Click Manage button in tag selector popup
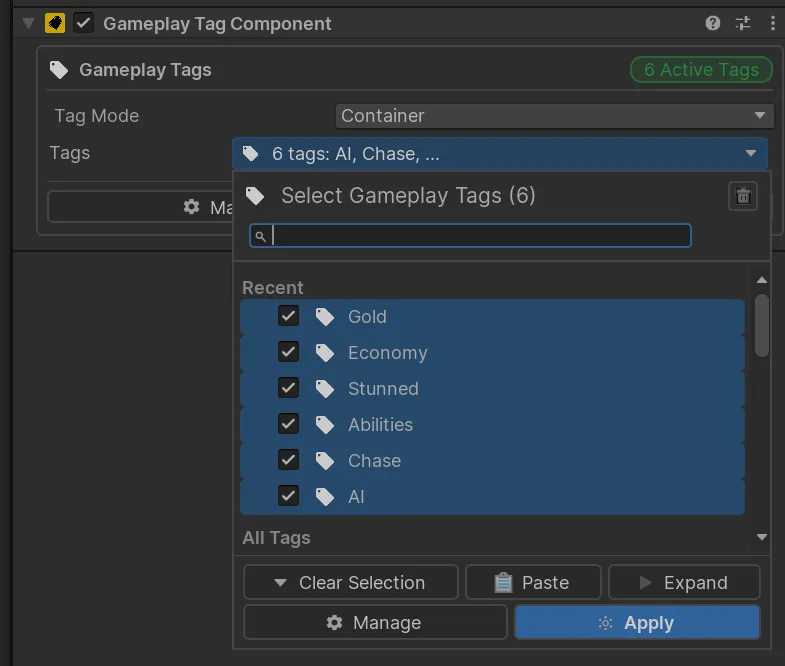 375,622
